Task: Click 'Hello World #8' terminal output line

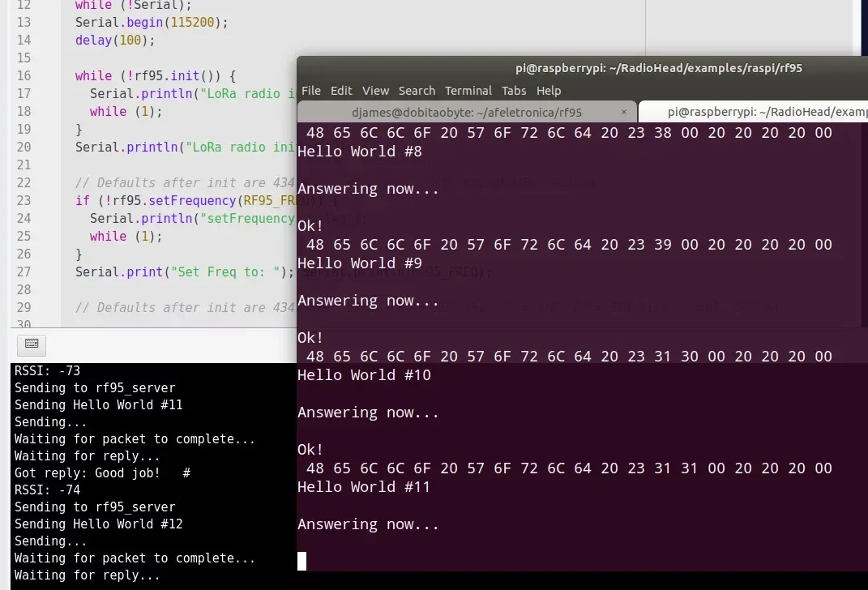Action: [x=359, y=151]
